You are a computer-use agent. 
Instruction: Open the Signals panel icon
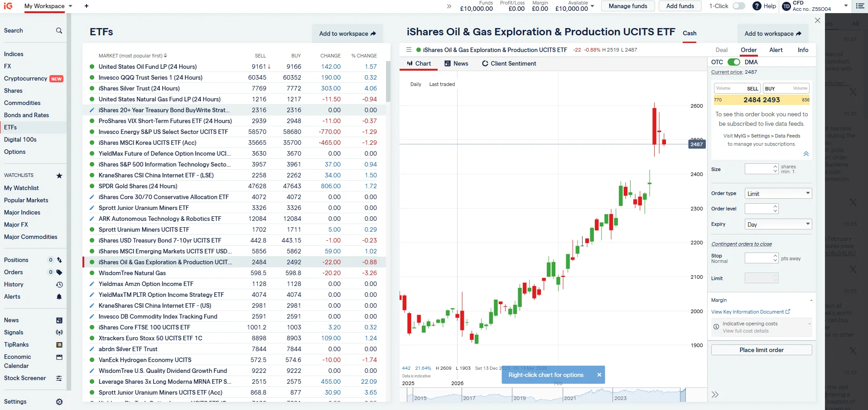point(59,332)
